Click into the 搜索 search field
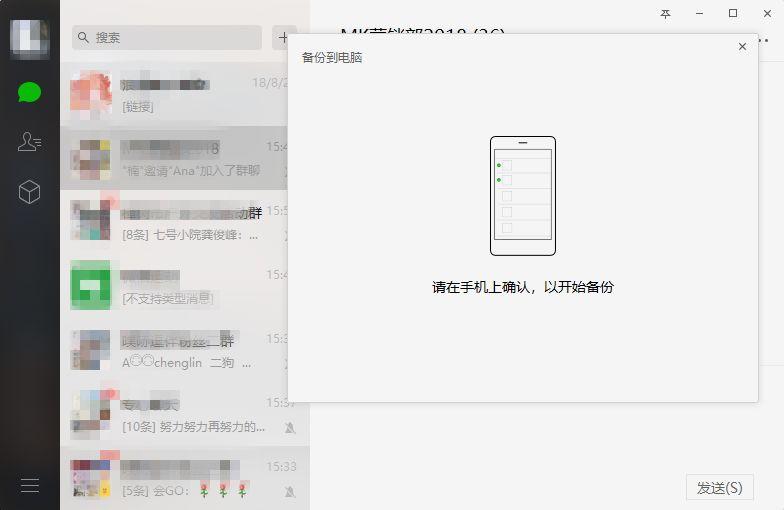The image size is (784, 510). (x=167, y=38)
